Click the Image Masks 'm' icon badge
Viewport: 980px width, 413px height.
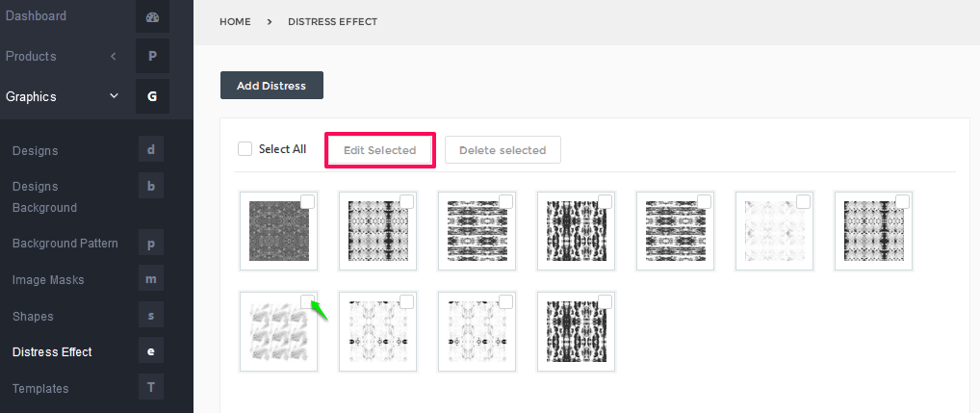pyautogui.click(x=150, y=278)
